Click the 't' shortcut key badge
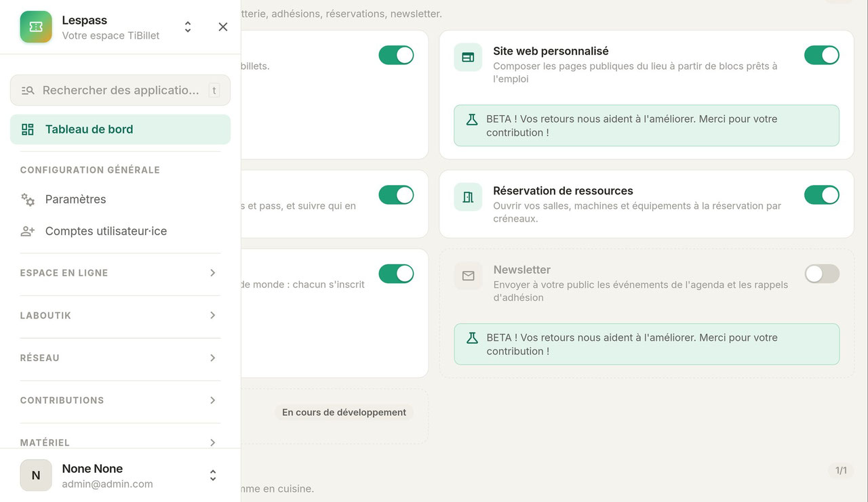 (x=214, y=90)
